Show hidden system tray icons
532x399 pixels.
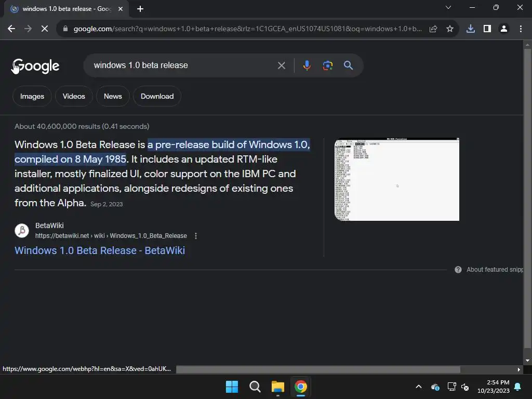point(419,387)
